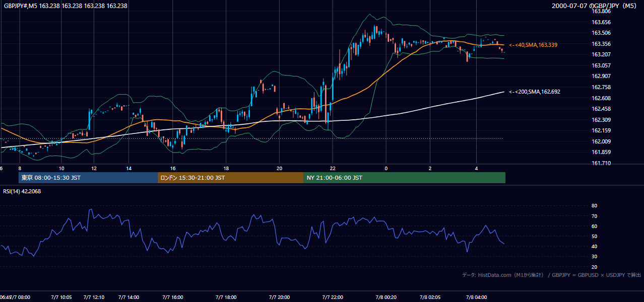Screen dimensions: 644x302
Task: Click hour label 14 under price chart
Action: pyautogui.click(x=128, y=168)
